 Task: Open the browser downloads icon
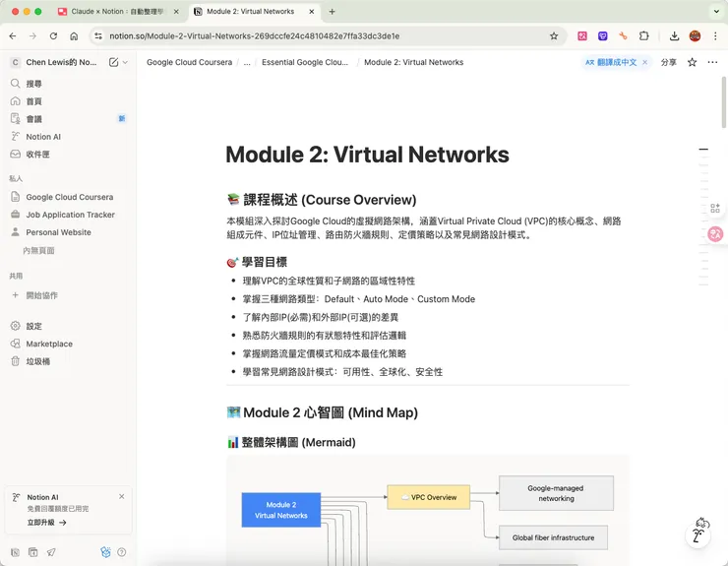tap(674, 35)
